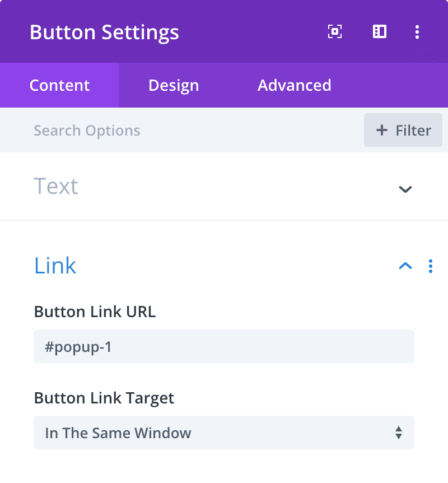The image size is (448, 483).
Task: Switch to the Design tab
Action: tap(174, 85)
